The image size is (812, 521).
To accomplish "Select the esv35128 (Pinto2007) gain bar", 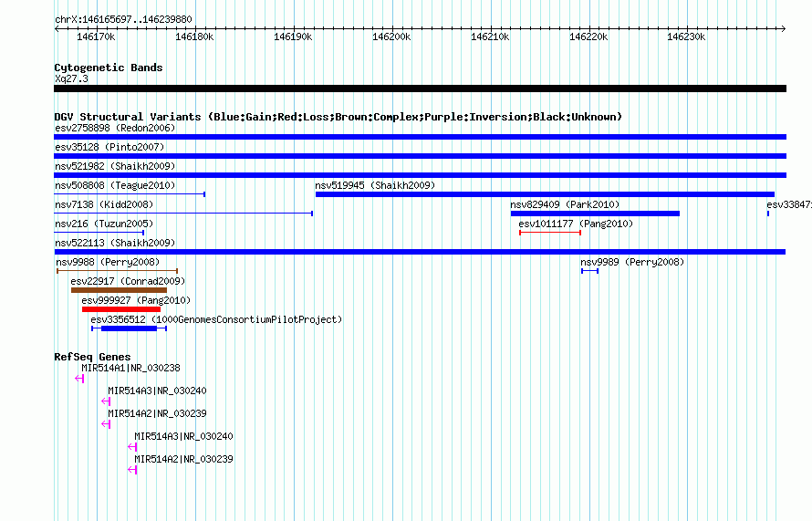I will pos(420,156).
